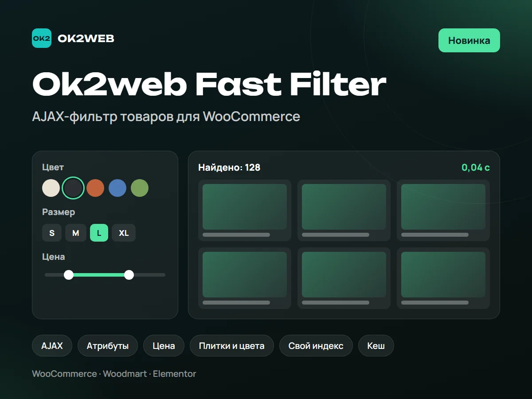Click the Ok2web Fast Filter heading

point(209,83)
